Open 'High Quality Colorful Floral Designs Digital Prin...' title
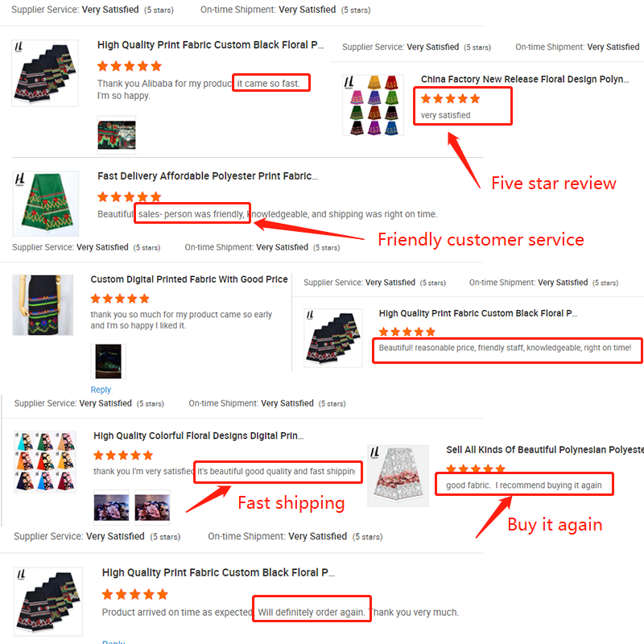 (198, 436)
